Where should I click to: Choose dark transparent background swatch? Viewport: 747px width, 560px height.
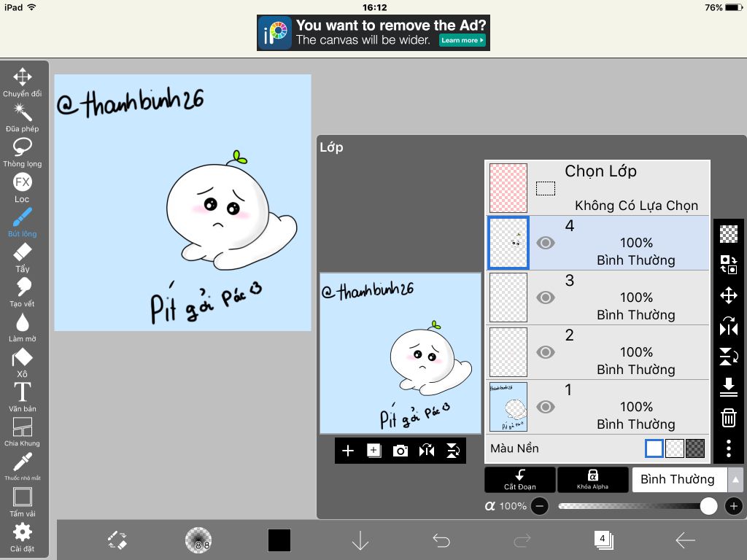click(x=695, y=448)
